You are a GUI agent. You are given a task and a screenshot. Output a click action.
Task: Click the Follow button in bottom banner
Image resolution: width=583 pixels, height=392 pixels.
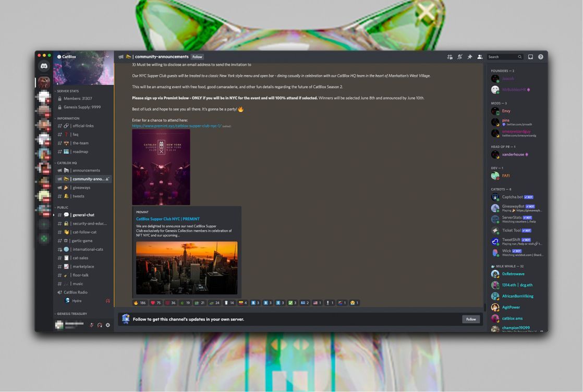[x=471, y=319]
